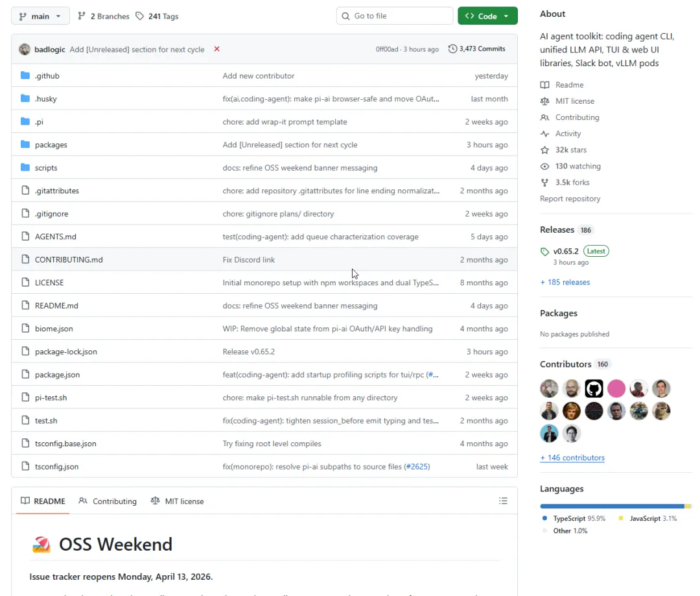Switch to the MIT license tab
The height and width of the screenshot is (596, 700).
click(x=177, y=501)
